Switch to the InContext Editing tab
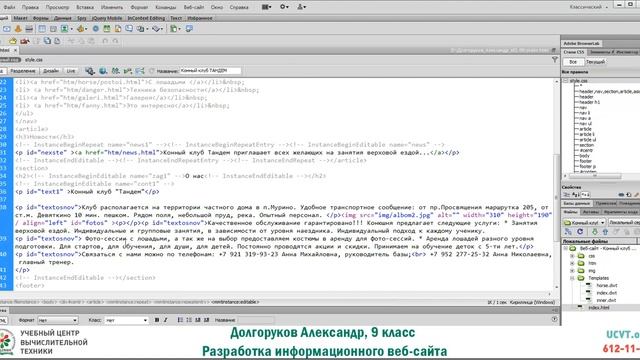The image size is (640, 360). pos(146,18)
